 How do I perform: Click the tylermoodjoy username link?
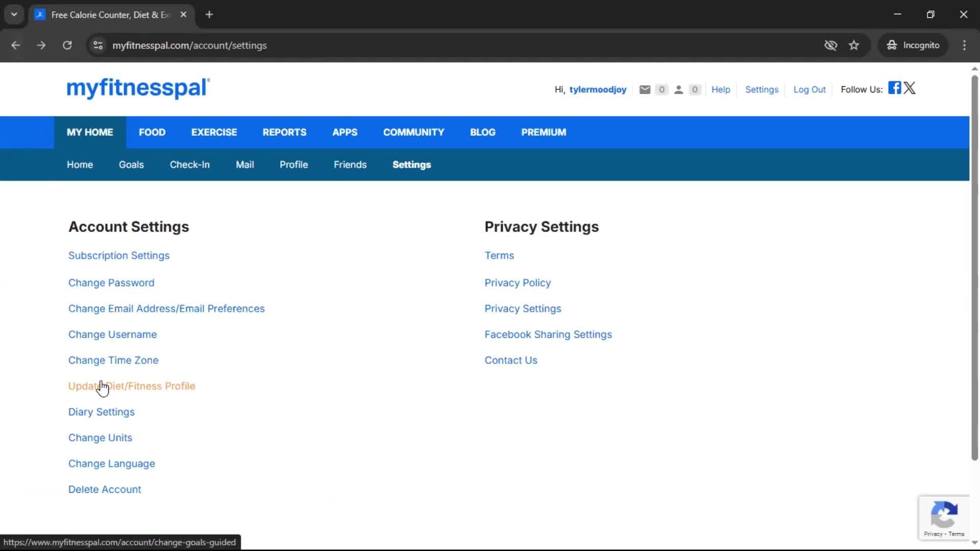[598, 90]
